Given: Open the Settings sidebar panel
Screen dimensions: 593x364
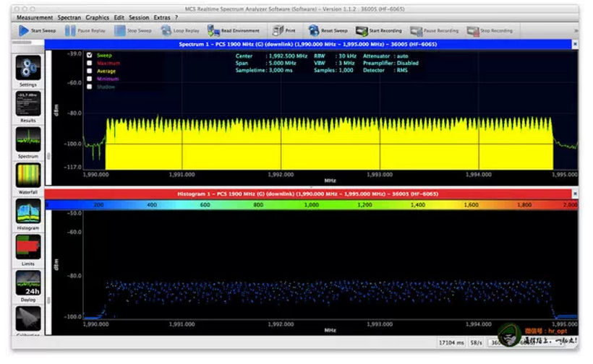Looking at the screenshot, I should pyautogui.click(x=28, y=69).
